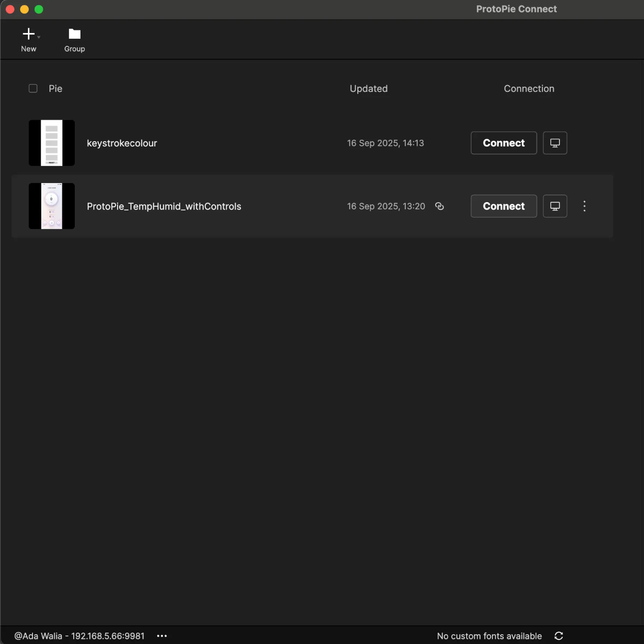Select the keystrokecolour pie name
The image size is (644, 644).
pos(122,143)
